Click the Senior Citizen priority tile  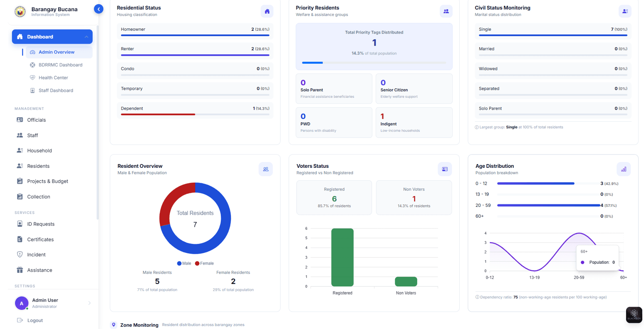coord(414,88)
